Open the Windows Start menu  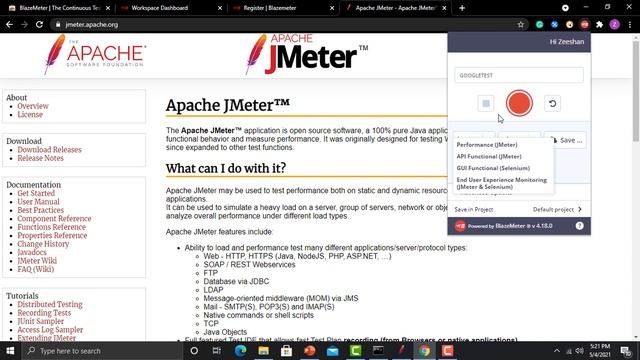coord(10,351)
